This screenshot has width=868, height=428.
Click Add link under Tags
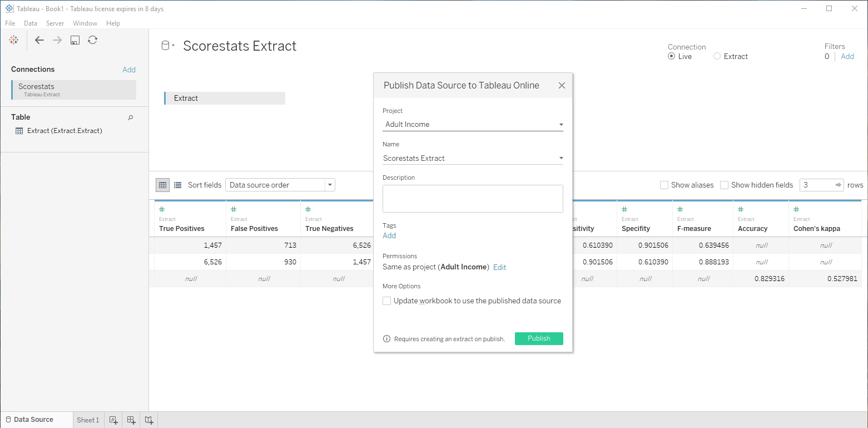tap(389, 235)
